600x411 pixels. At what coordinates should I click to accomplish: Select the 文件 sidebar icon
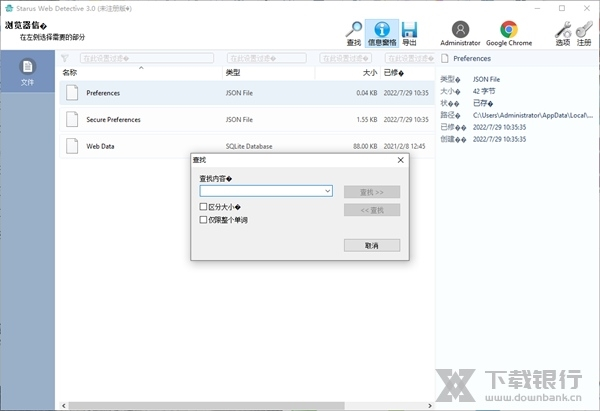point(28,67)
